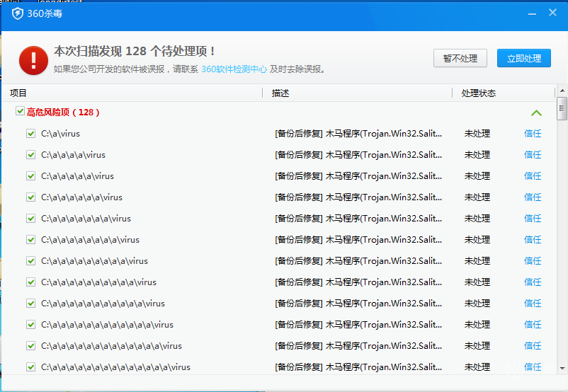Uncheck the C:\a\virus item checkbox
Screen dimensions: 568x392
(x=30, y=134)
